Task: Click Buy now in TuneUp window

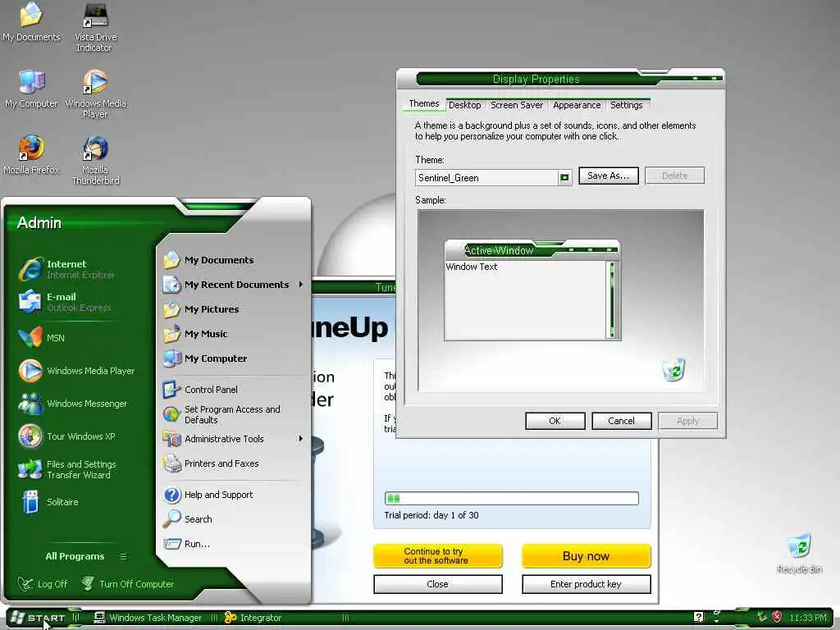Action: 586,556
